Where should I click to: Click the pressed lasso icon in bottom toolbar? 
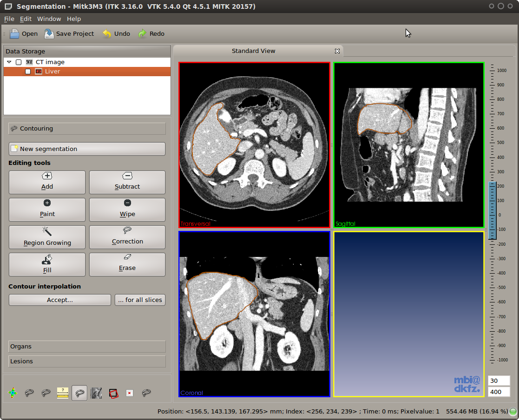79,393
